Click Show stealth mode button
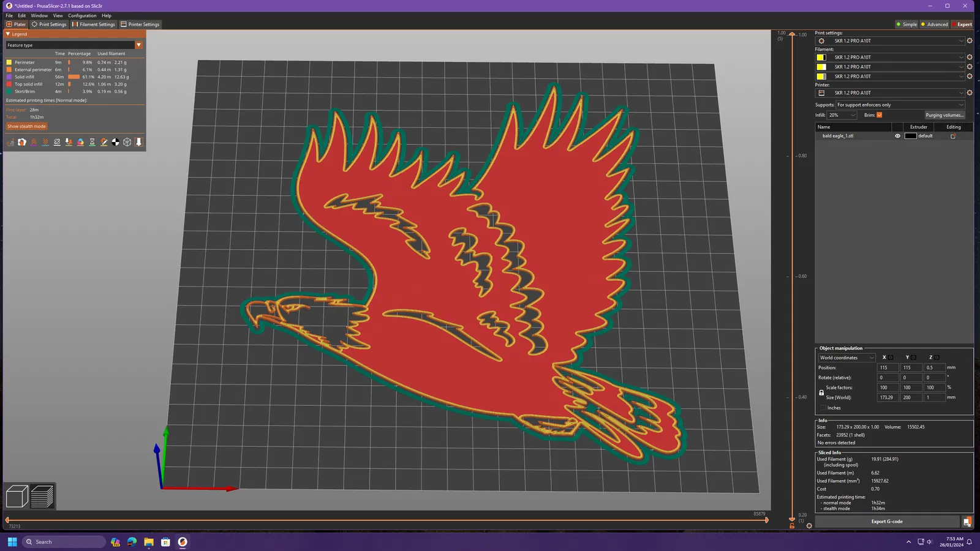 point(26,126)
